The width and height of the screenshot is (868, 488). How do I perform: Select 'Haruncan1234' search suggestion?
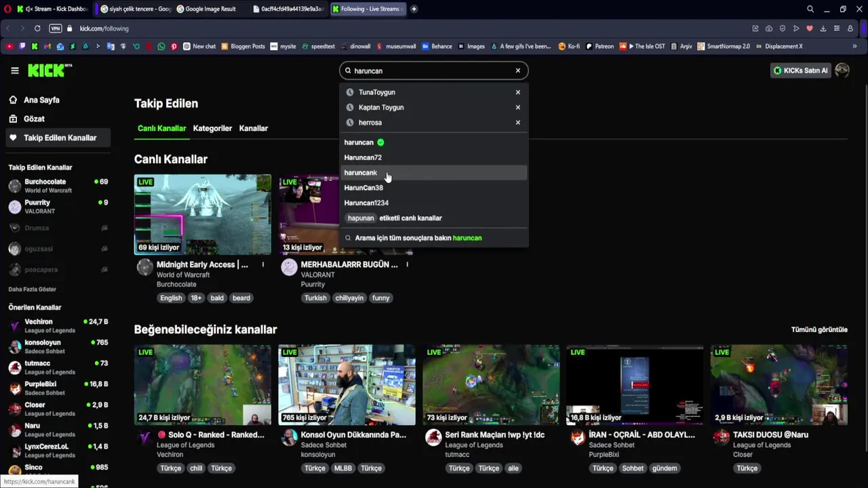click(x=433, y=203)
